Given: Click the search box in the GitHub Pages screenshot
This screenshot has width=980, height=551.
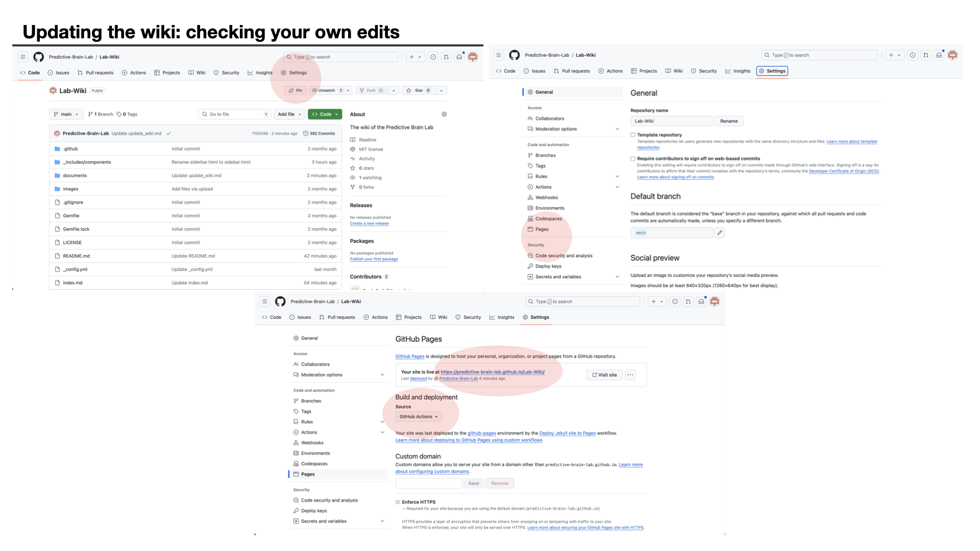Looking at the screenshot, I should point(582,302).
